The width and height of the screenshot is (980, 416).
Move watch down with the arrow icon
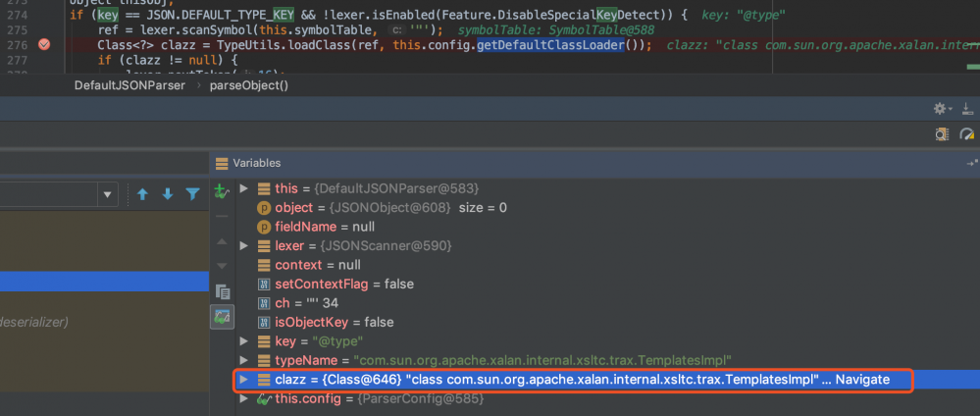tap(222, 266)
